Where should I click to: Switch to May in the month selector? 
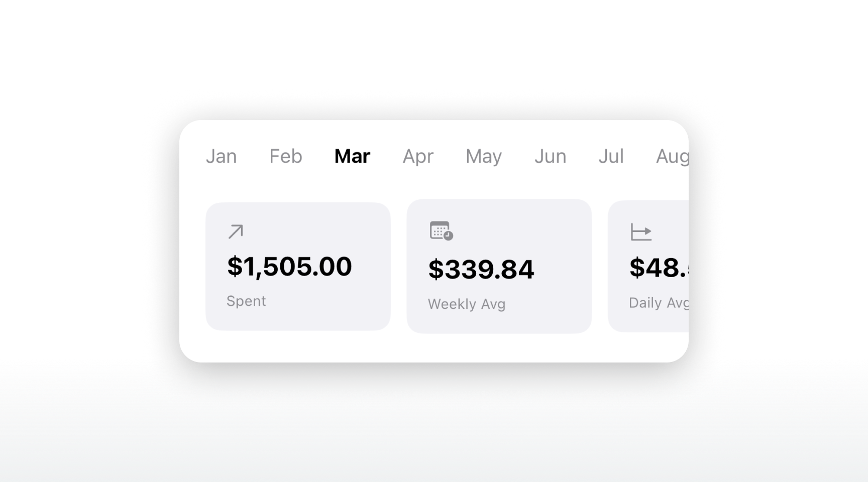click(x=483, y=156)
